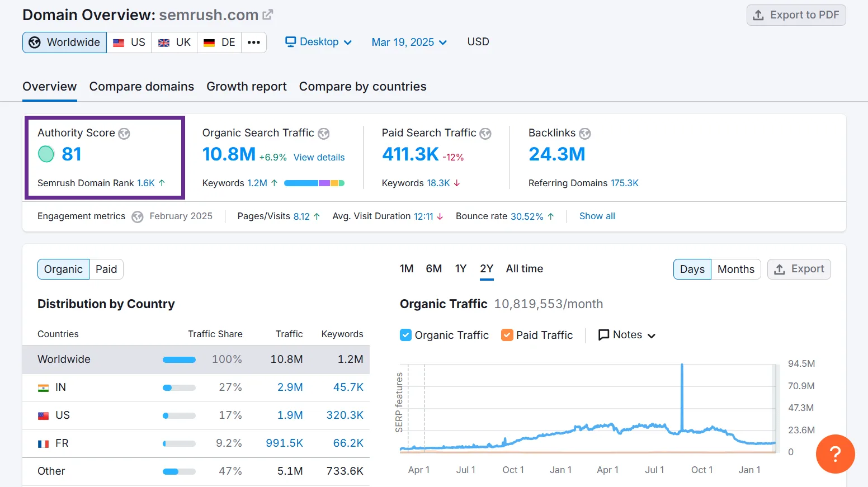
Task: Click the FR traffic value 991.5K
Action: [285, 443]
